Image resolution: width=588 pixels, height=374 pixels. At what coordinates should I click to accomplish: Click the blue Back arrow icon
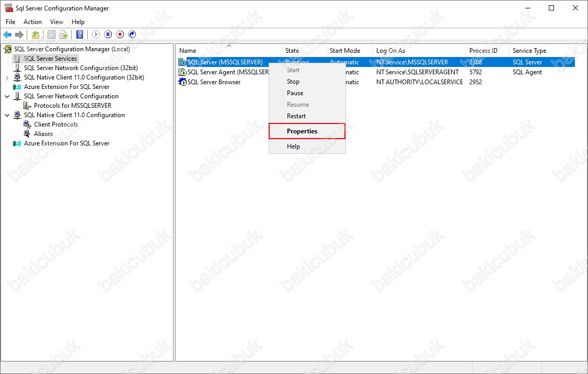pyautogui.click(x=7, y=35)
